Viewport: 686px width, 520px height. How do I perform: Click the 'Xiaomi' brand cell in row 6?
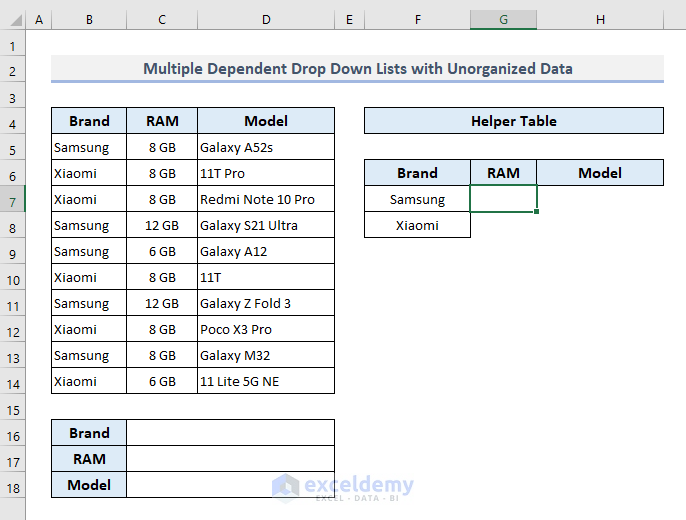[x=89, y=173]
